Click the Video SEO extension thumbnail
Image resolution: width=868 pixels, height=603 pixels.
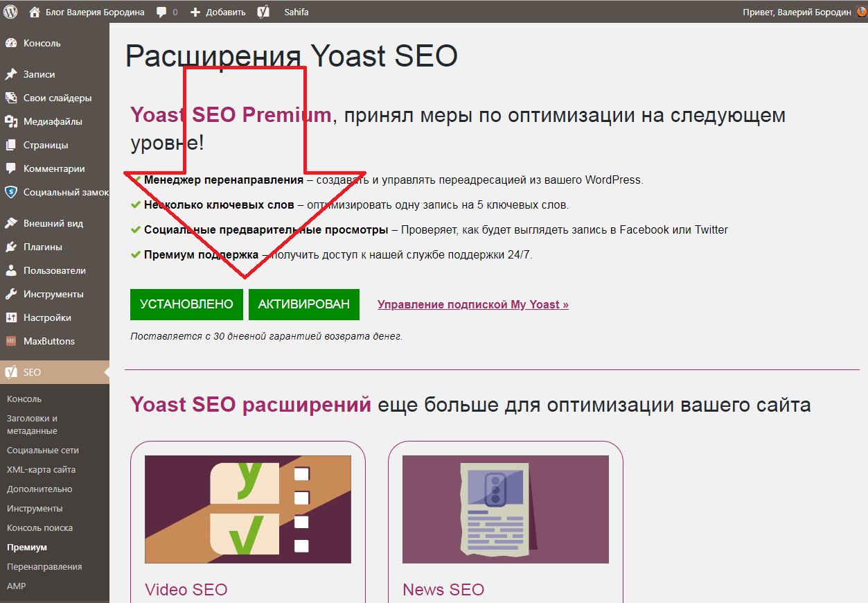click(248, 509)
